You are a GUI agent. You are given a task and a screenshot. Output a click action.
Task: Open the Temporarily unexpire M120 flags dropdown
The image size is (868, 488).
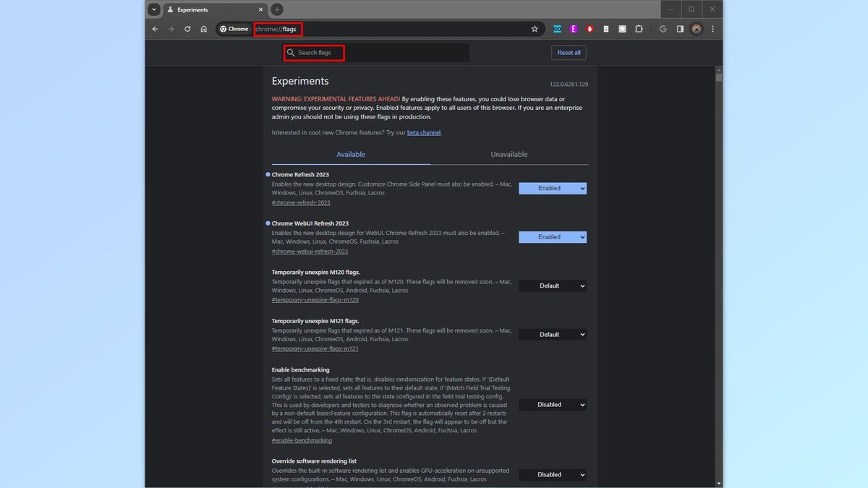coord(552,286)
